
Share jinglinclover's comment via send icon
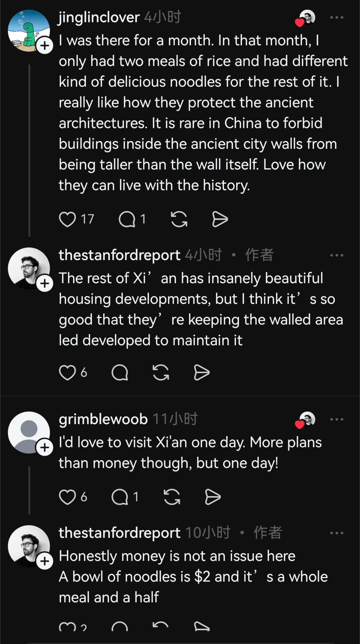220,219
